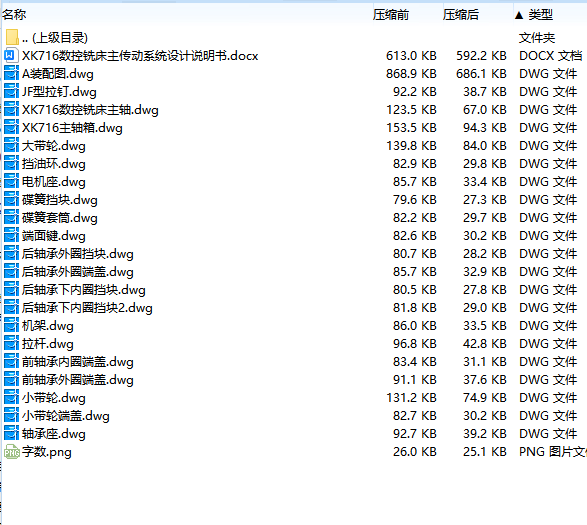The image size is (587, 525).
Task: Select the 小带轮.dwg file icon
Action: coord(11,397)
